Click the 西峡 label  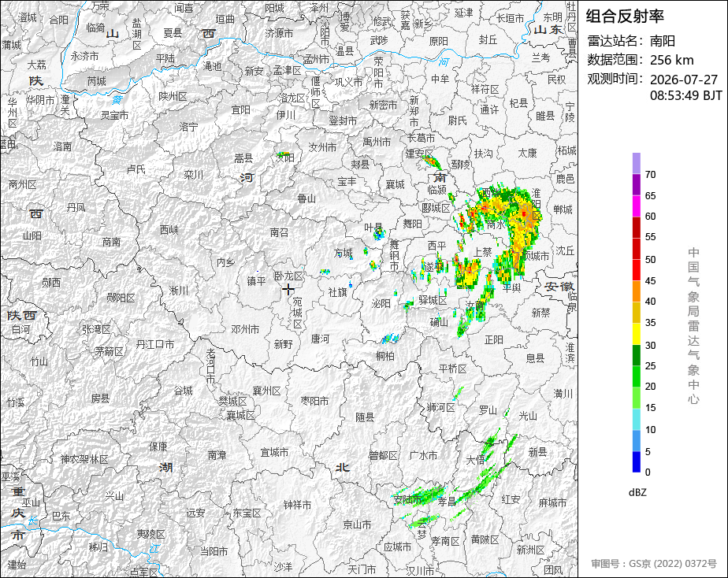click(169, 230)
